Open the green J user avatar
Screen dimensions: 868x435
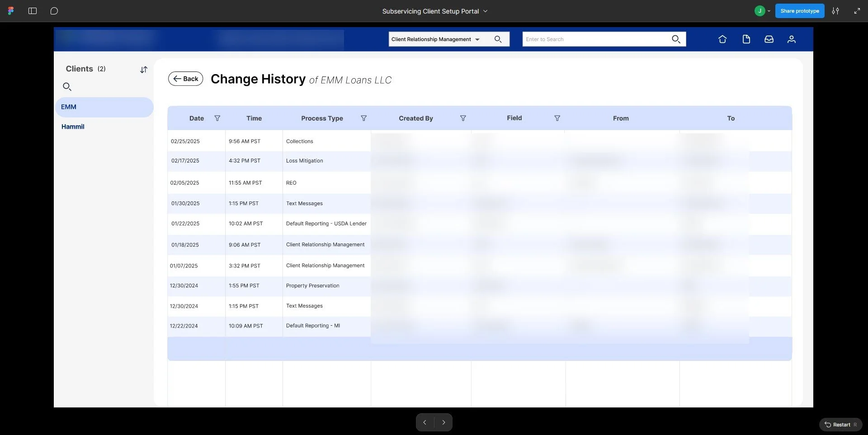tap(759, 11)
